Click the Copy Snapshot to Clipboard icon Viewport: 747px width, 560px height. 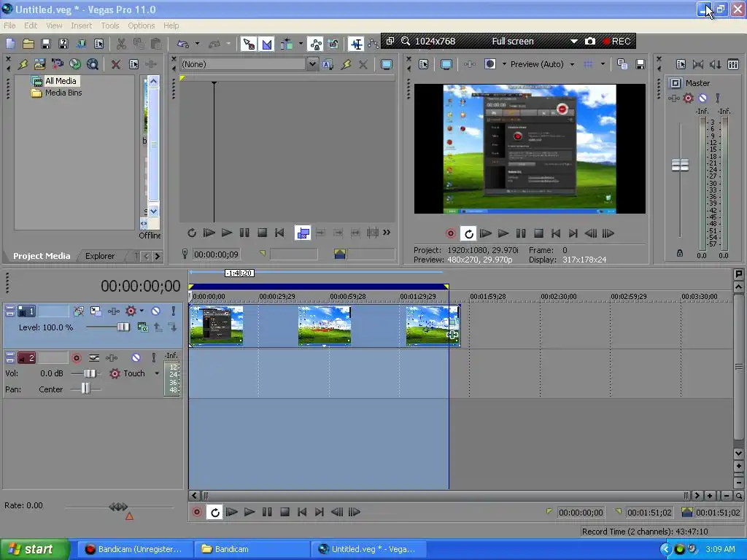[622, 64]
